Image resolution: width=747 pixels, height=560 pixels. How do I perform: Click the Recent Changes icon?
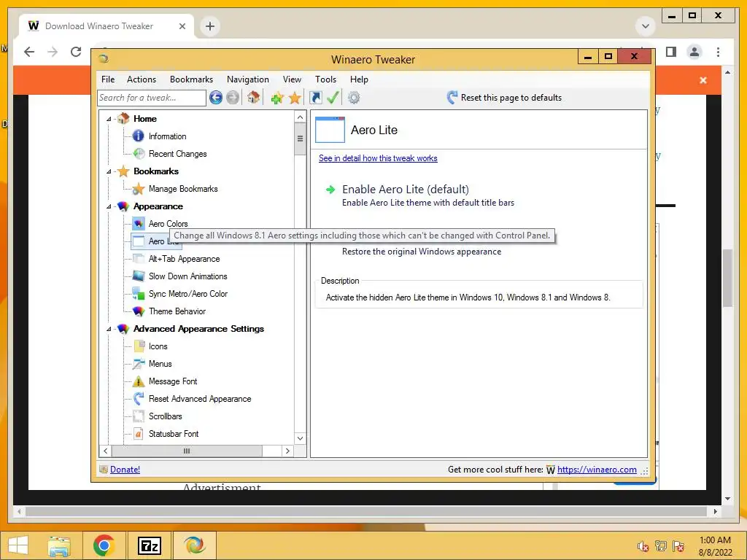[139, 153]
